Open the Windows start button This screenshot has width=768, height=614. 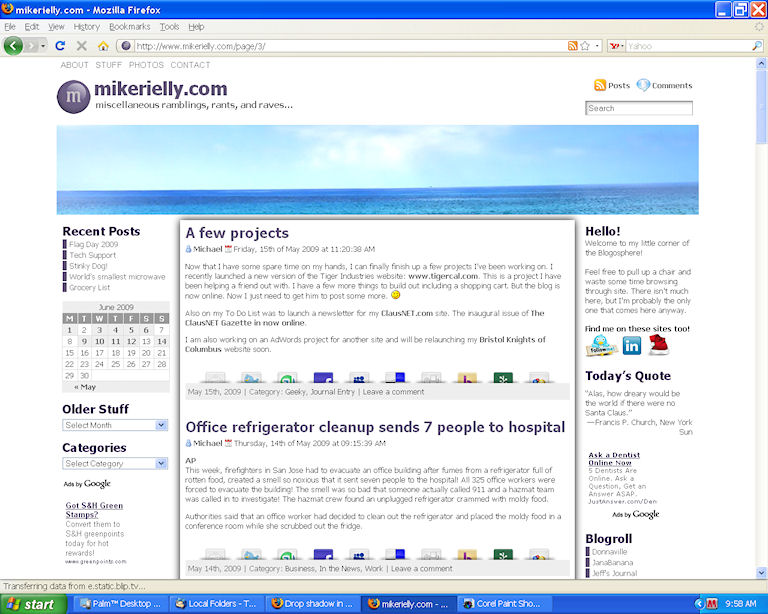33,604
